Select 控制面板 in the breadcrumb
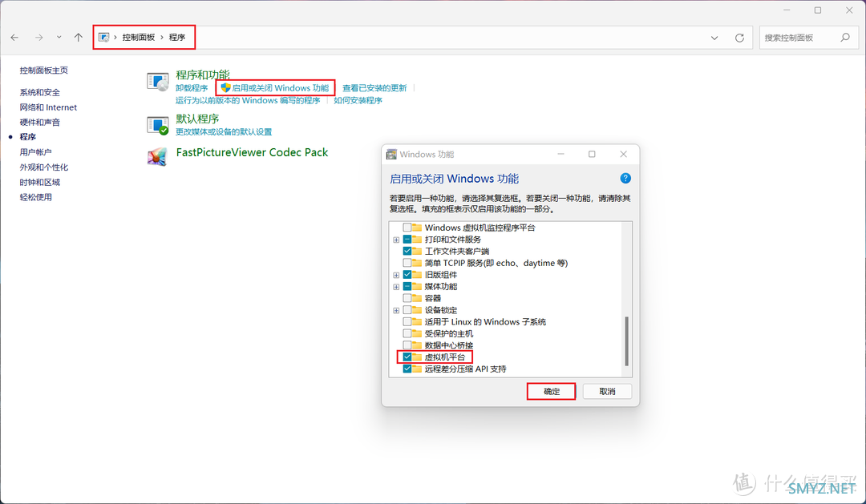 (x=139, y=38)
